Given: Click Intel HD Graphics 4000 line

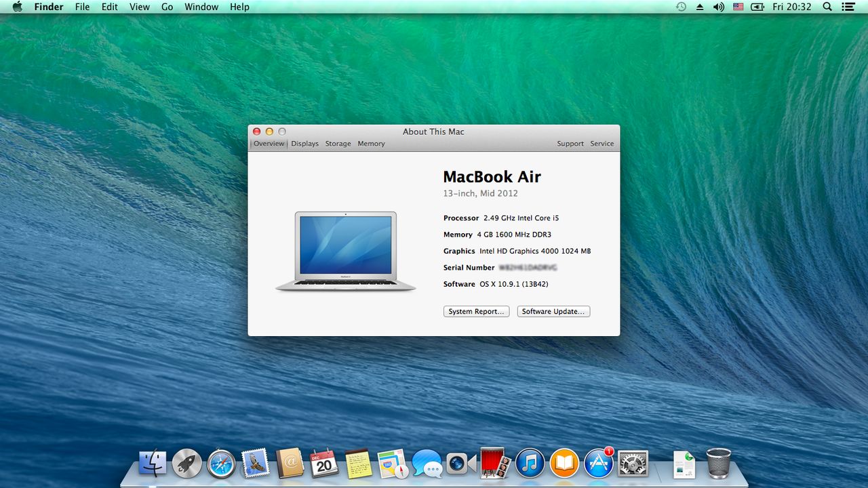Looking at the screenshot, I should point(535,251).
